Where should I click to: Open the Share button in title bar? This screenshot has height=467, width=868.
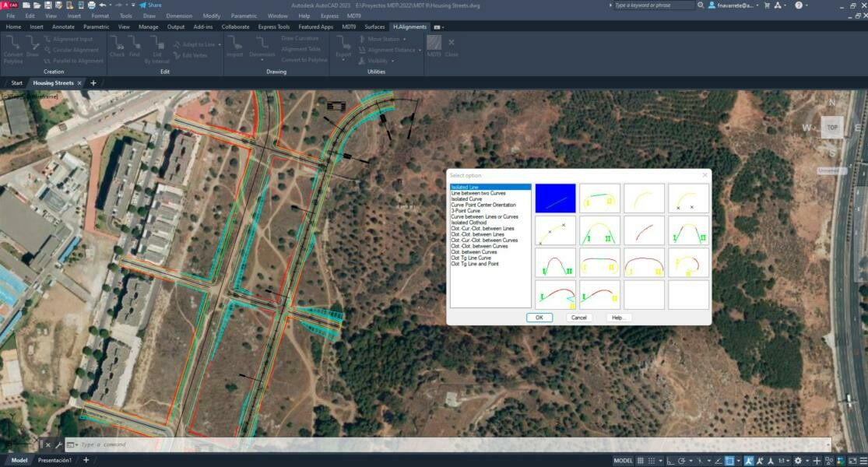click(150, 5)
